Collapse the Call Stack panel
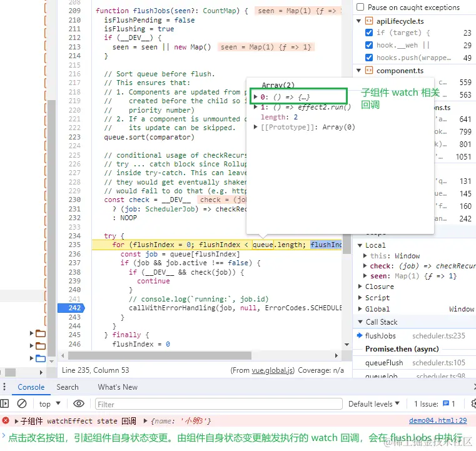Image resolution: width=476 pixels, height=451 pixels. 360,322
